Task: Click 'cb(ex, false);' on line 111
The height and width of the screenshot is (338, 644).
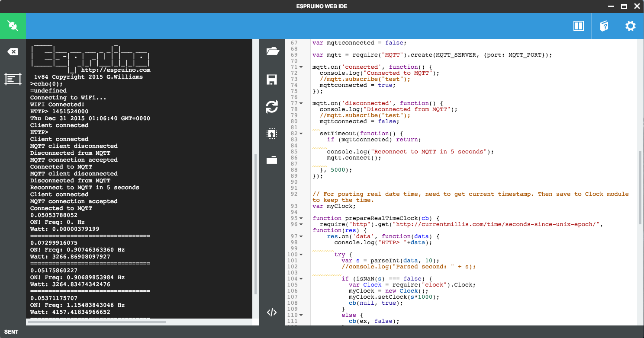Action: 374,321
